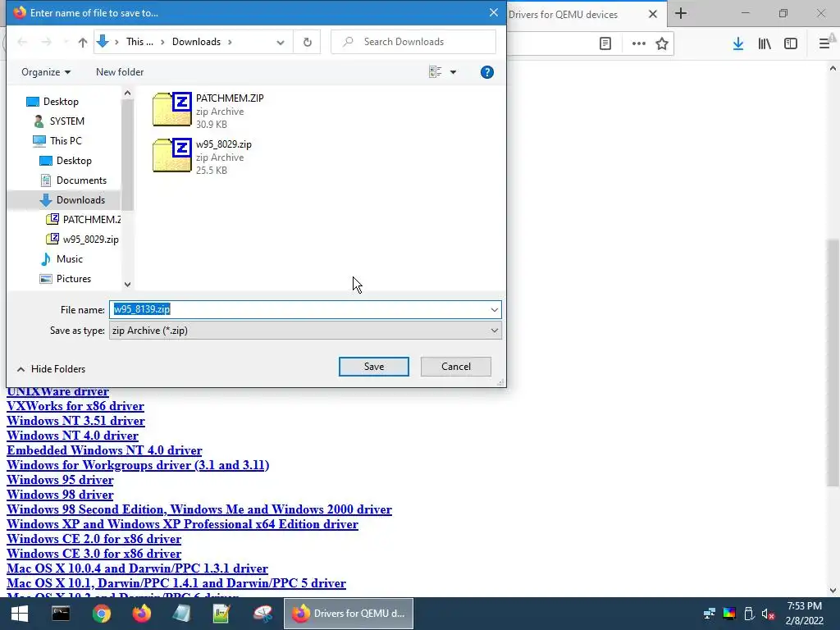Open Firefox hamburger menu
Image resolution: width=840 pixels, height=630 pixels.
coord(824,44)
